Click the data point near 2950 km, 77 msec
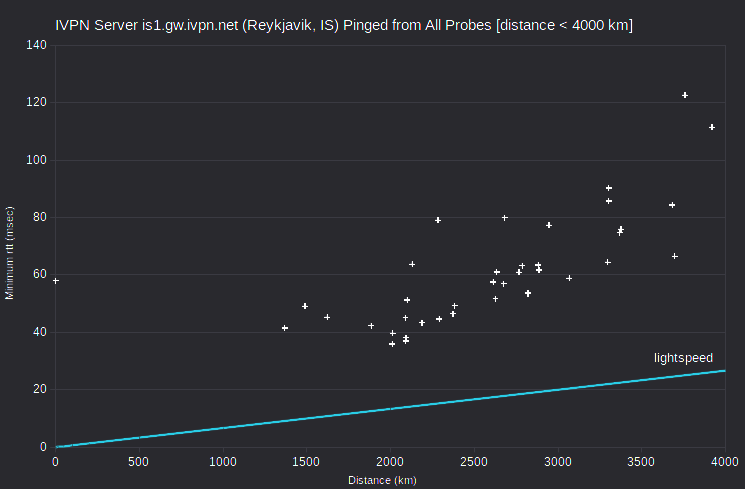 click(x=549, y=225)
